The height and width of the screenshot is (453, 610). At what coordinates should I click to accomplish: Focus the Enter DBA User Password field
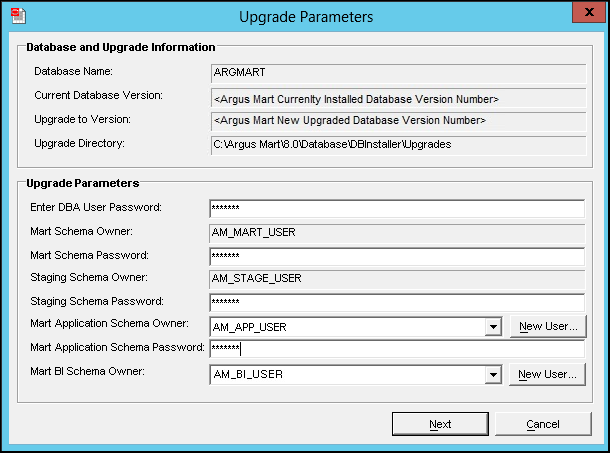pyautogui.click(x=397, y=209)
